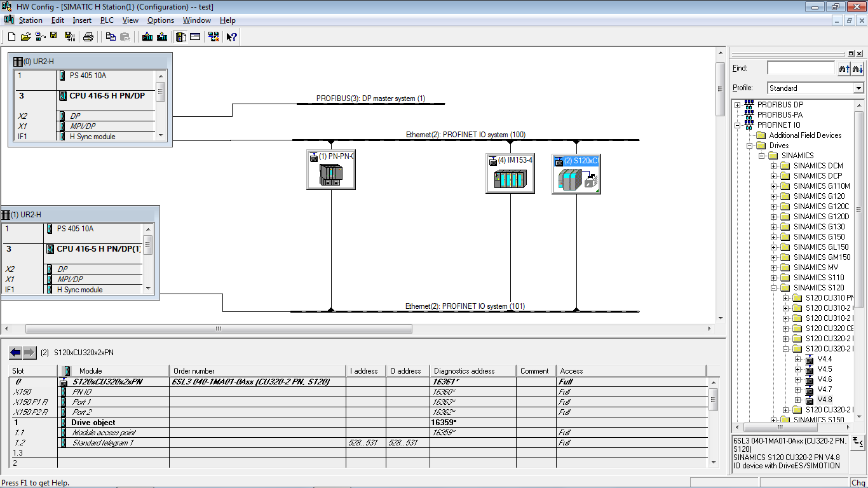The image size is (868, 488).
Task: Click the Print toolbar icon
Action: coord(88,37)
